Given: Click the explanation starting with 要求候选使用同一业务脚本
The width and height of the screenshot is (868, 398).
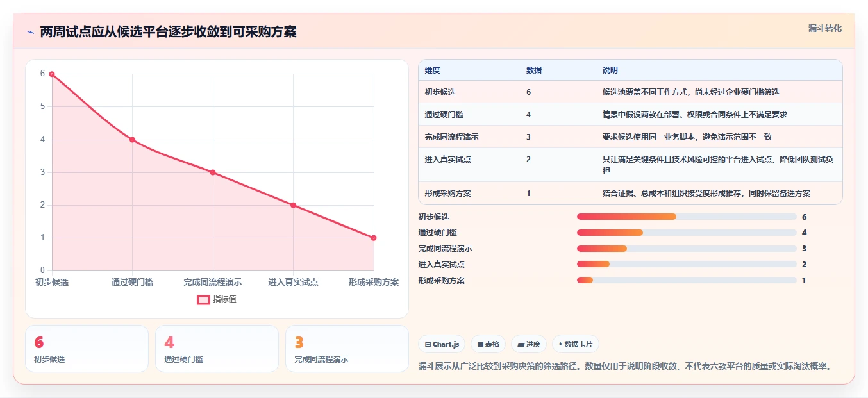Looking at the screenshot, I should tap(687, 137).
